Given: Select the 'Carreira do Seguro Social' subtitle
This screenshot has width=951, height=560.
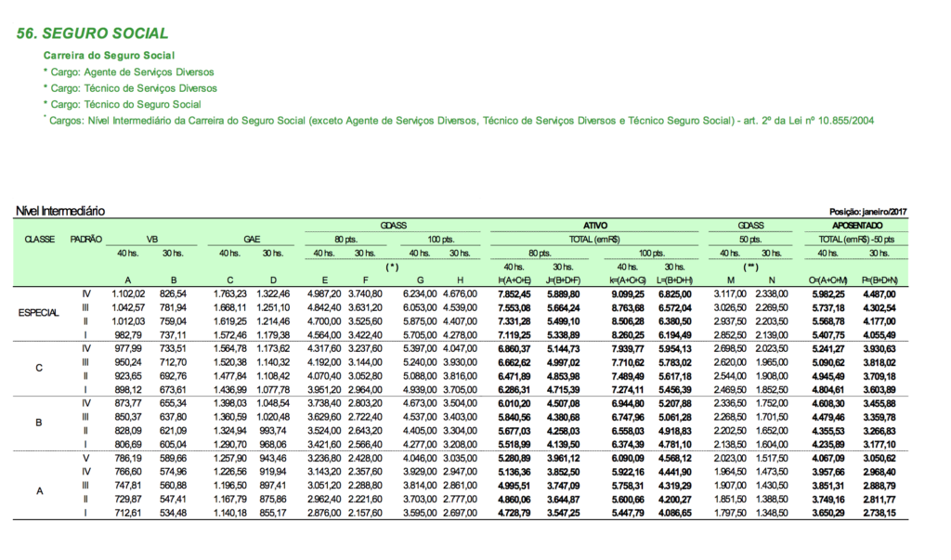Looking at the screenshot, I should tap(109, 57).
